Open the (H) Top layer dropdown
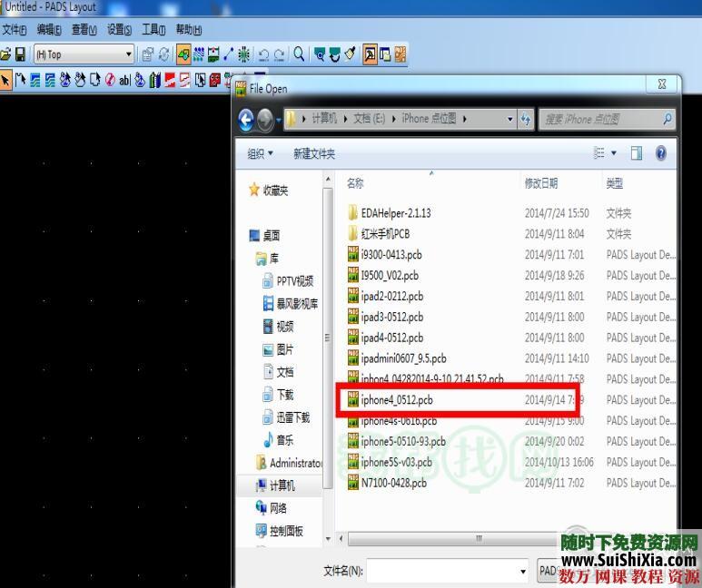The height and width of the screenshot is (588, 702). [128, 54]
